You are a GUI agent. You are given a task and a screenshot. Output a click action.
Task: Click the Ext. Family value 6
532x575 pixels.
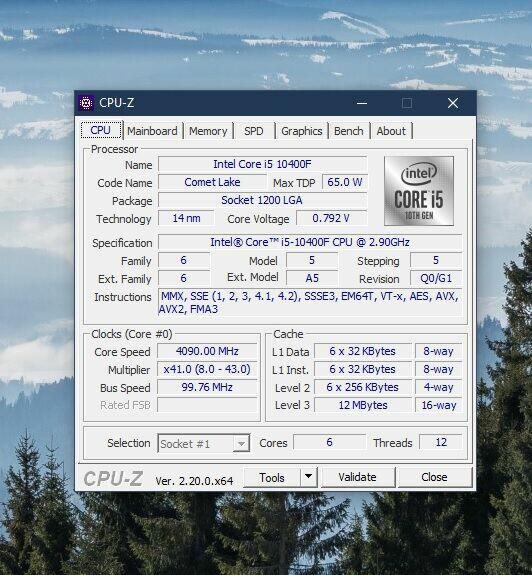tap(184, 278)
